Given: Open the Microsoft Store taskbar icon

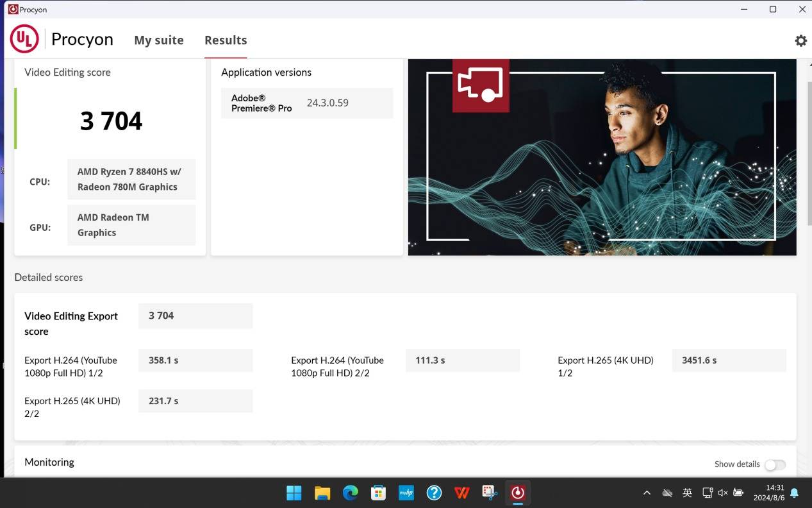Looking at the screenshot, I should point(378,493).
